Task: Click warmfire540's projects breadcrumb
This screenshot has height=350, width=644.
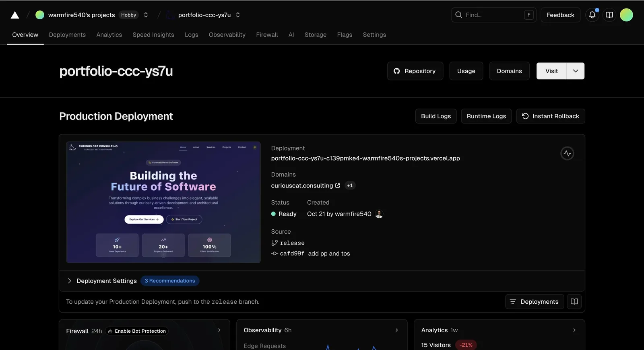Action: (x=82, y=15)
